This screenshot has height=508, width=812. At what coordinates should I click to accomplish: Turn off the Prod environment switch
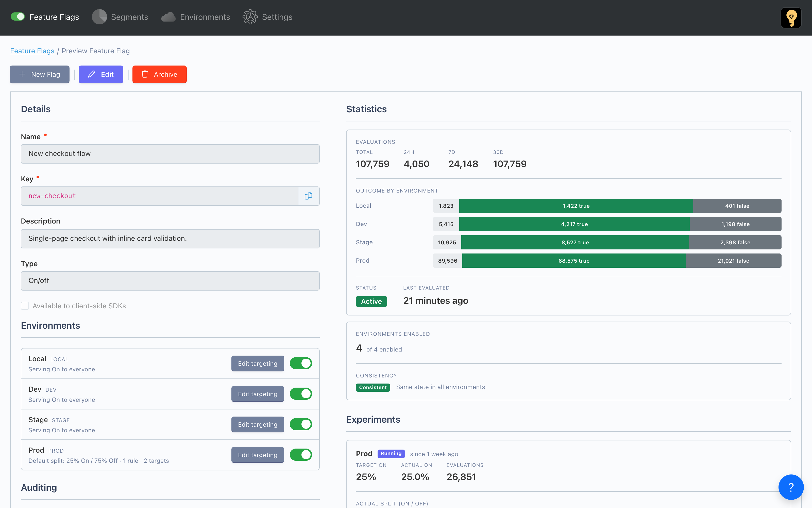(x=301, y=455)
